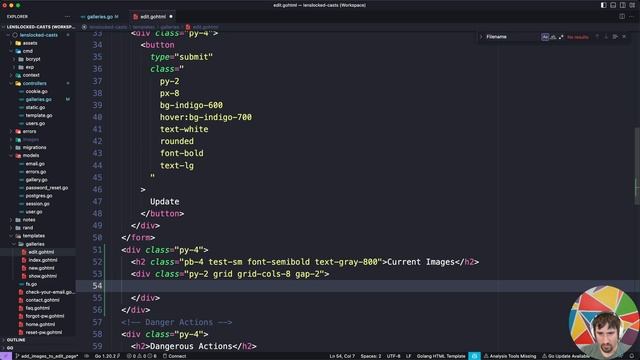Image resolution: width=640 pixels, height=360 pixels.
Task: Select edit.gohtml in file tree
Action: click(41, 252)
